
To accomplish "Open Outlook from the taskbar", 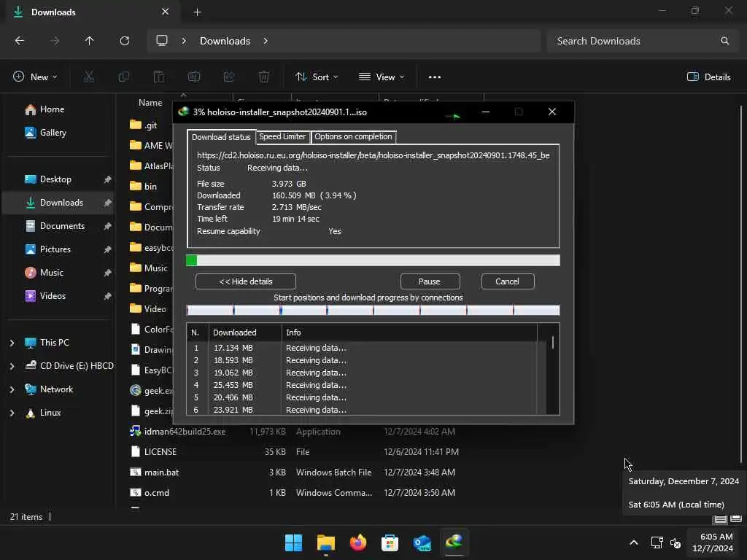I will (x=422, y=542).
